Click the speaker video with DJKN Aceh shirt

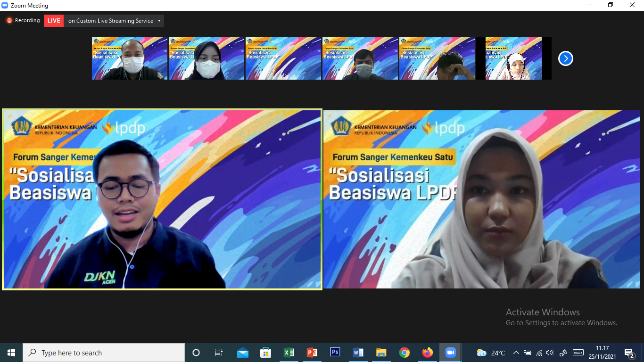(x=162, y=199)
